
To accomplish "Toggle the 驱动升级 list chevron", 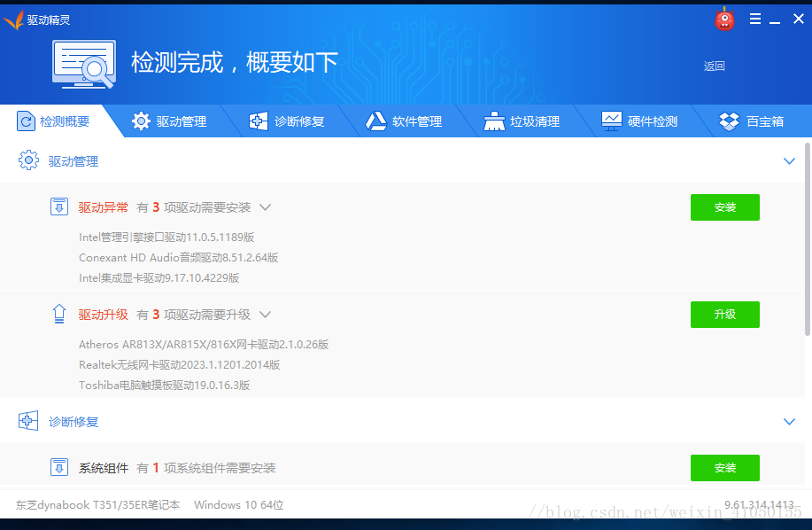I will (x=265, y=315).
